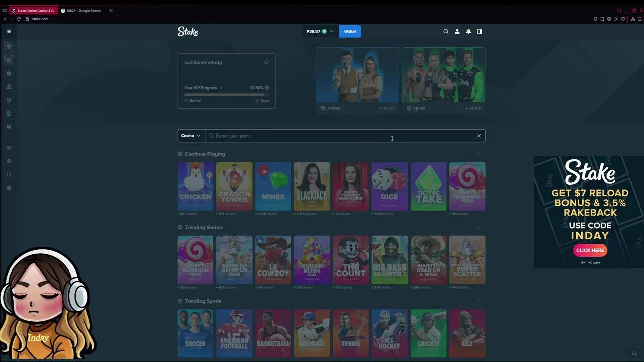Viewport: 644px width, 362px height.
Task: Click the CLICK HERE ad button
Action: point(590,250)
